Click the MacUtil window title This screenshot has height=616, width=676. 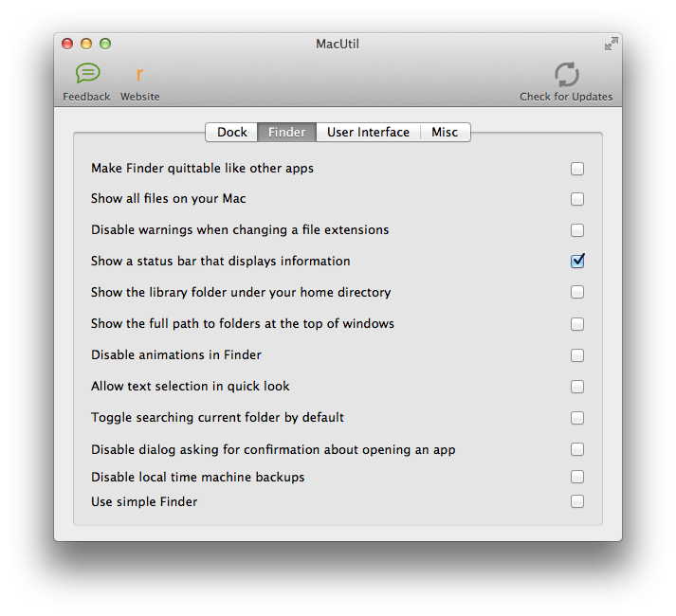(338, 44)
